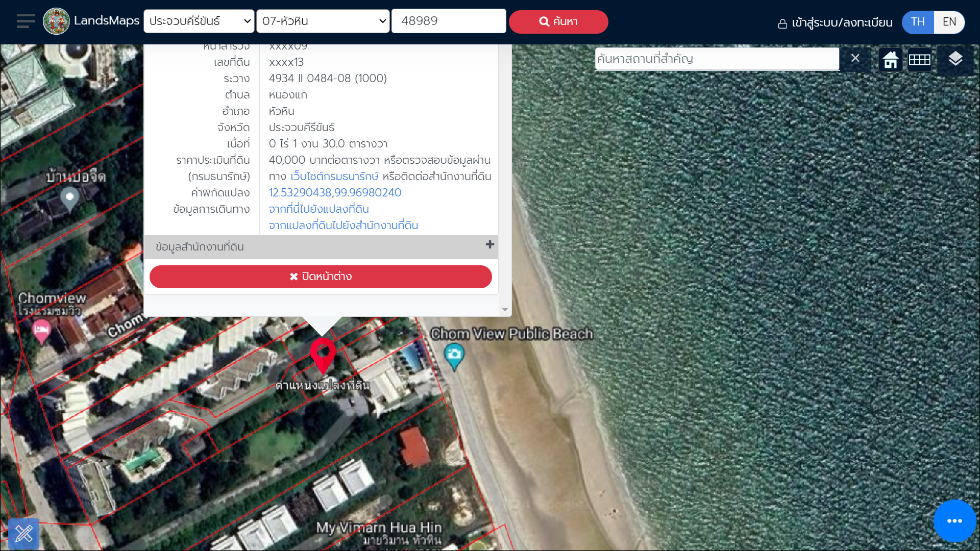Viewport: 980px width, 551px height.
Task: Click the home icon on map toolbar
Action: (x=890, y=60)
